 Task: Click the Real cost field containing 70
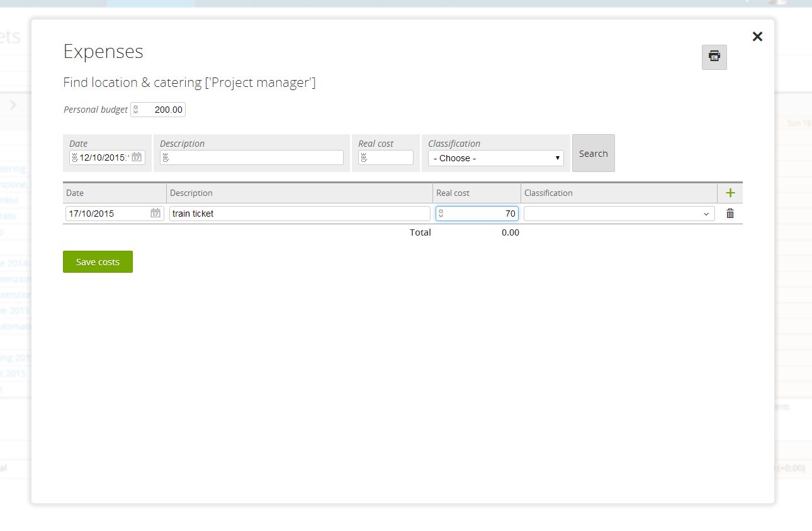click(477, 214)
